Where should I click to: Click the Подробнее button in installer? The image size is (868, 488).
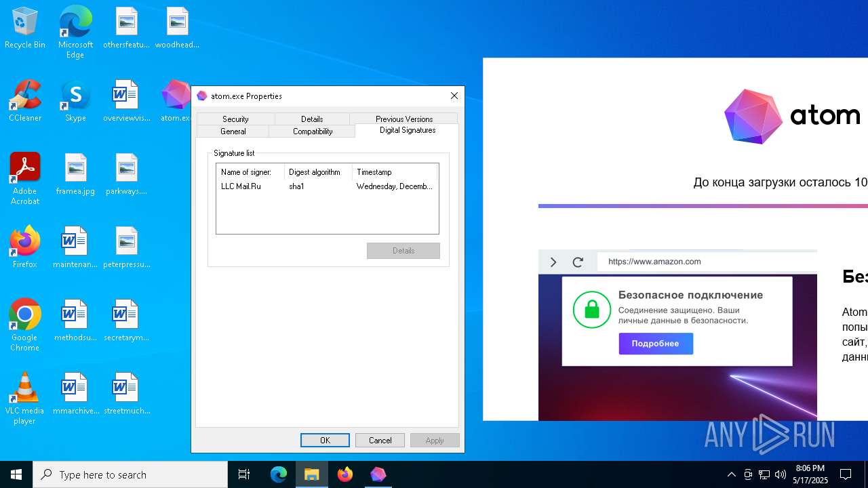(656, 344)
